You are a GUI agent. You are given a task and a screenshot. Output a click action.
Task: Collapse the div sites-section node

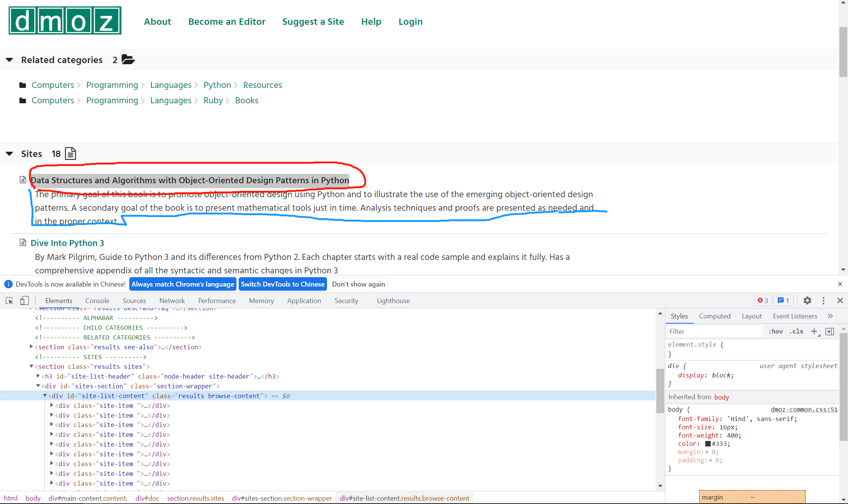38,386
